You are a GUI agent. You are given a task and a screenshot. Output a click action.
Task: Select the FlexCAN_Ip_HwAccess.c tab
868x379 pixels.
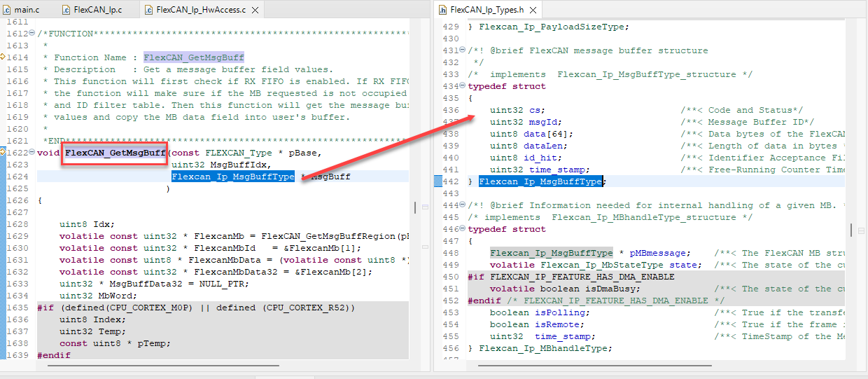(201, 10)
